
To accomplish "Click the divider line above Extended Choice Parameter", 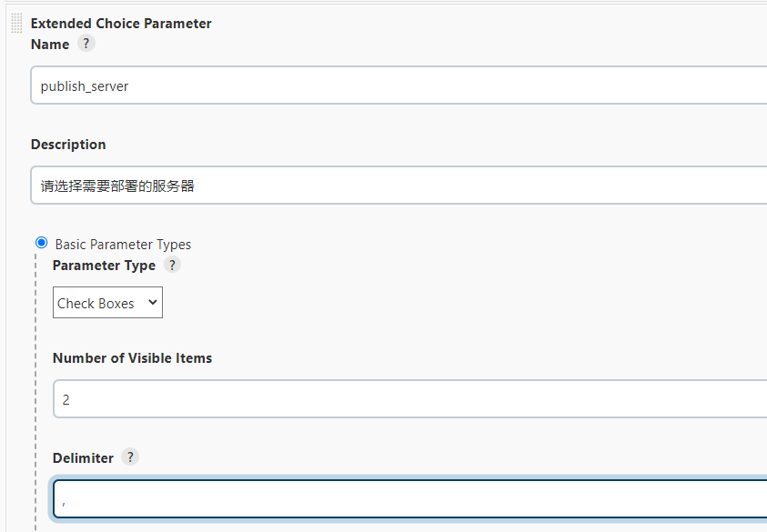I will click(x=382, y=3).
